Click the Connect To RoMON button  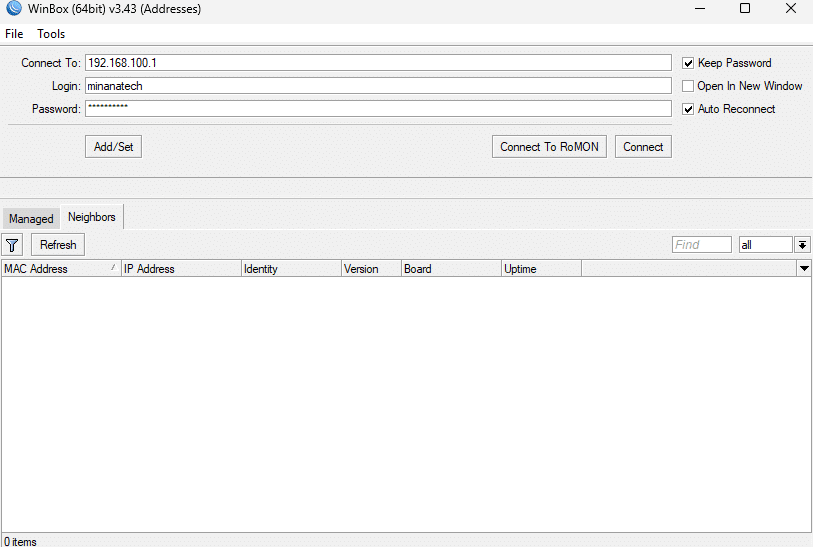click(x=549, y=147)
